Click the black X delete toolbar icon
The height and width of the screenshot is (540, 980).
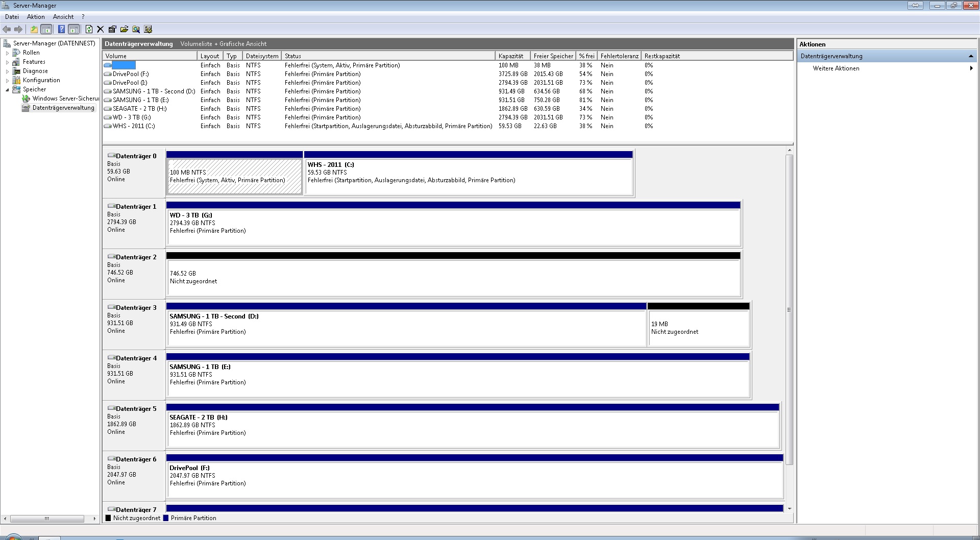click(x=100, y=29)
